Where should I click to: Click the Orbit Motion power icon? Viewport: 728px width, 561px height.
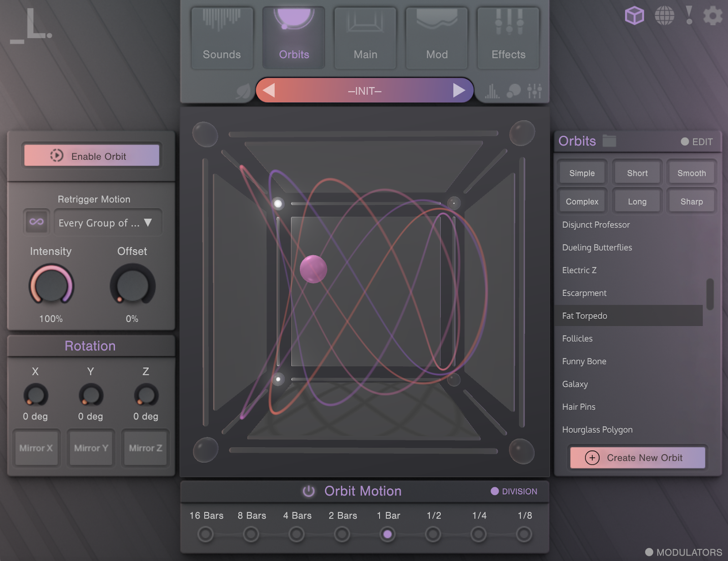[308, 491]
